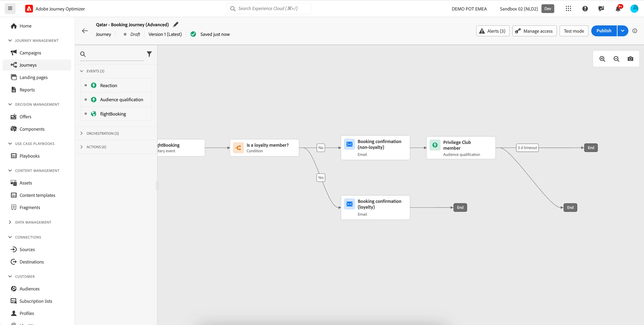This screenshot has width=644, height=325.
Task: Open the Publish dropdown arrow
Action: tap(623, 31)
